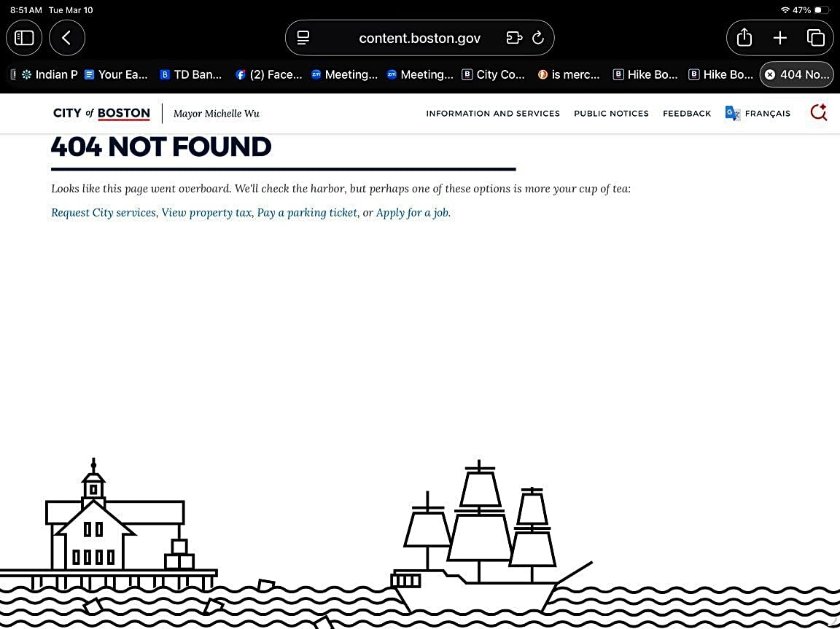840x629 pixels.
Task: Open a new tab with plus icon
Action: click(779, 38)
